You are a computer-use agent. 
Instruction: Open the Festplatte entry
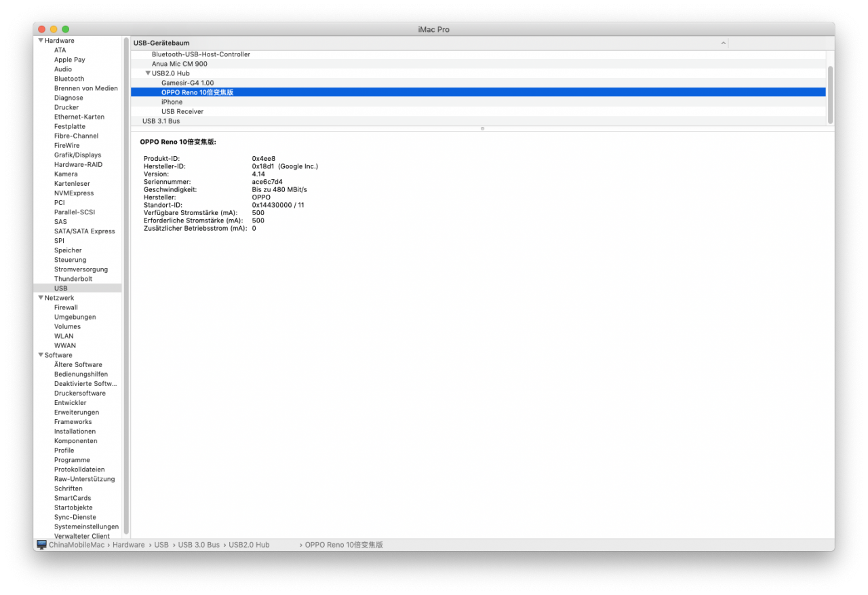tap(70, 126)
